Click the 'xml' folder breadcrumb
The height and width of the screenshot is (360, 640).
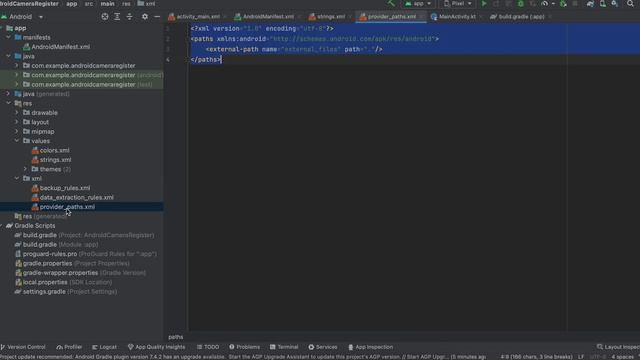click(147, 4)
